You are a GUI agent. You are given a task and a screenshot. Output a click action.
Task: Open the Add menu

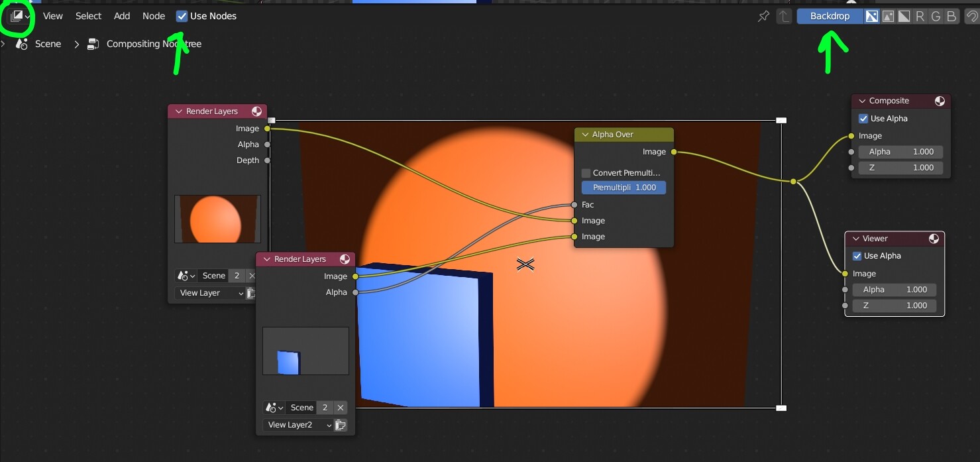(x=121, y=16)
